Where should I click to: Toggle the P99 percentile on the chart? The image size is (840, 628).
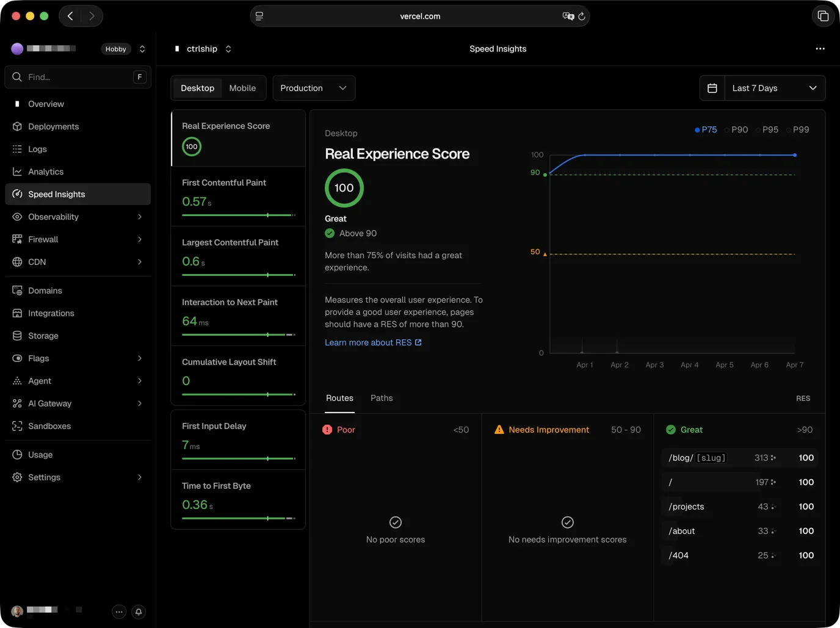800,129
